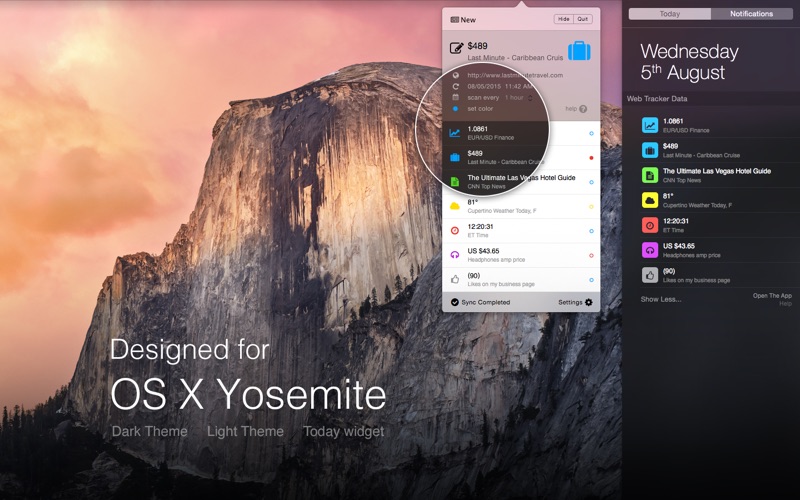Click green document icon in Today widget
This screenshot has height=500, width=800.
click(649, 175)
